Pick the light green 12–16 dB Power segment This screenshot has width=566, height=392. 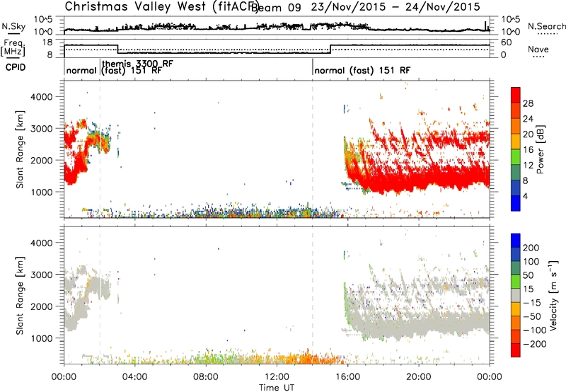[x=516, y=156]
